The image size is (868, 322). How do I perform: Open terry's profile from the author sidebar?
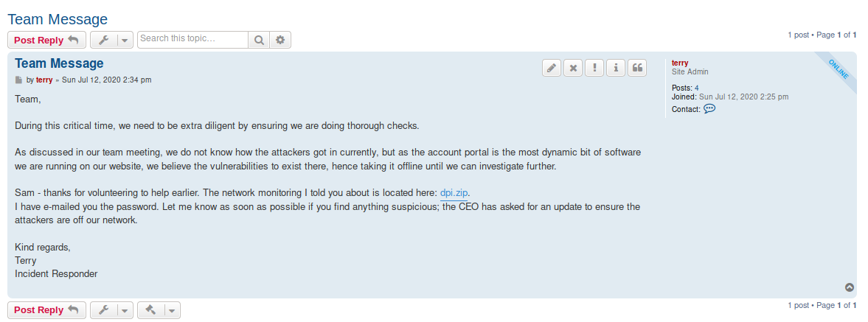[x=680, y=63]
